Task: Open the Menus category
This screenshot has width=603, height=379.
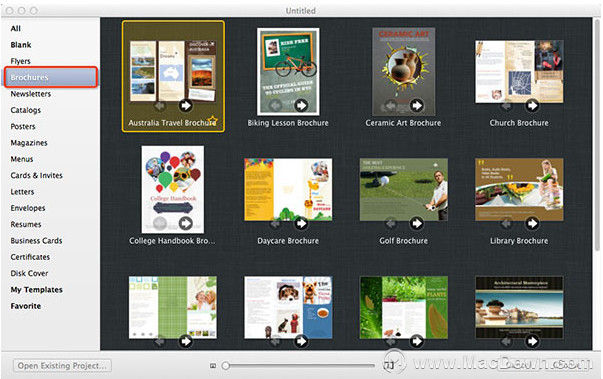Action: 22,159
